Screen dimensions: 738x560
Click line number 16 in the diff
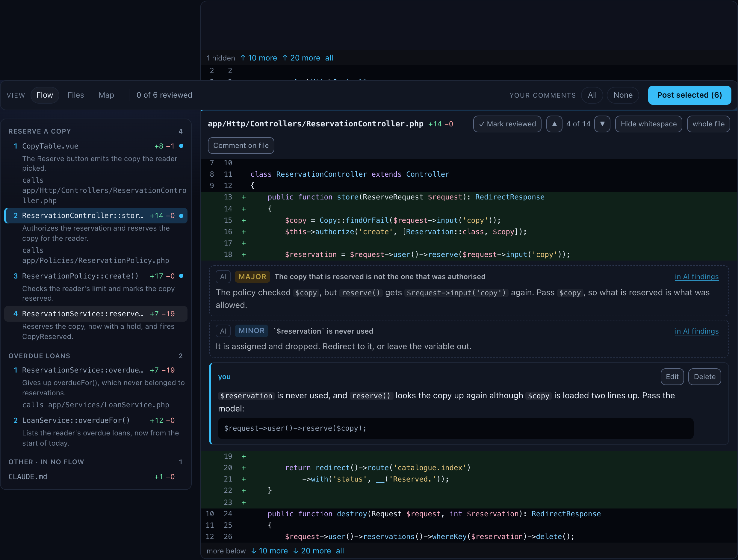(228, 232)
